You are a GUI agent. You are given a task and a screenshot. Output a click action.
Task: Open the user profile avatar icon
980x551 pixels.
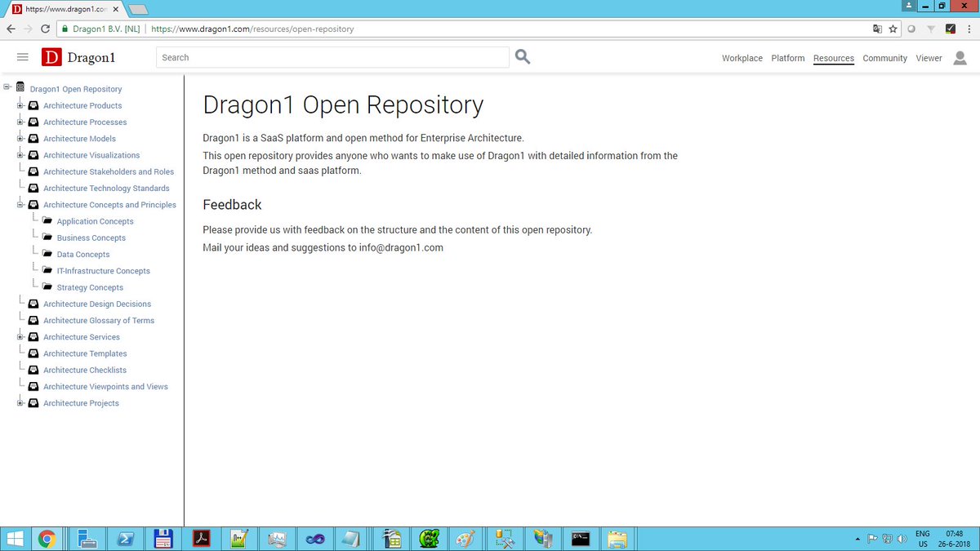pos(960,57)
